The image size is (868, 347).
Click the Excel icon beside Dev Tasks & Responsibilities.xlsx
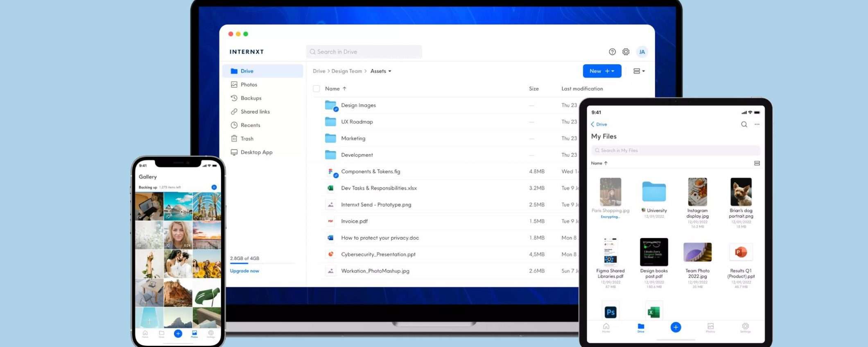click(x=330, y=188)
